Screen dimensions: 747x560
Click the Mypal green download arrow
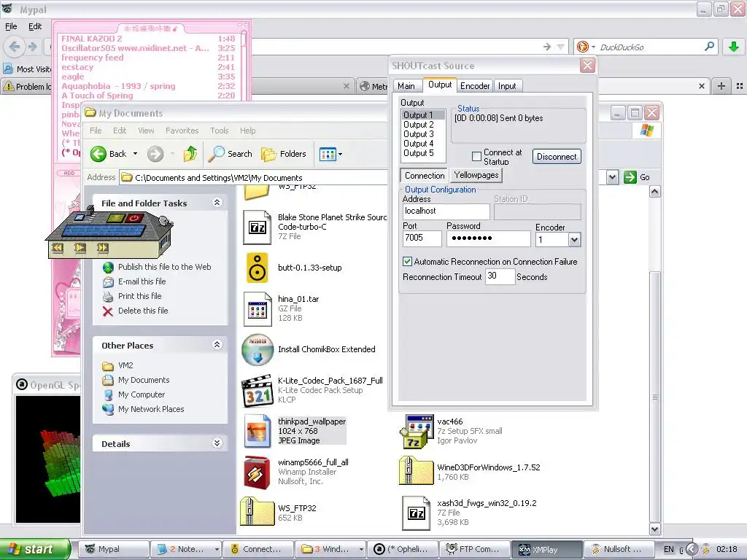pyautogui.click(x=734, y=47)
